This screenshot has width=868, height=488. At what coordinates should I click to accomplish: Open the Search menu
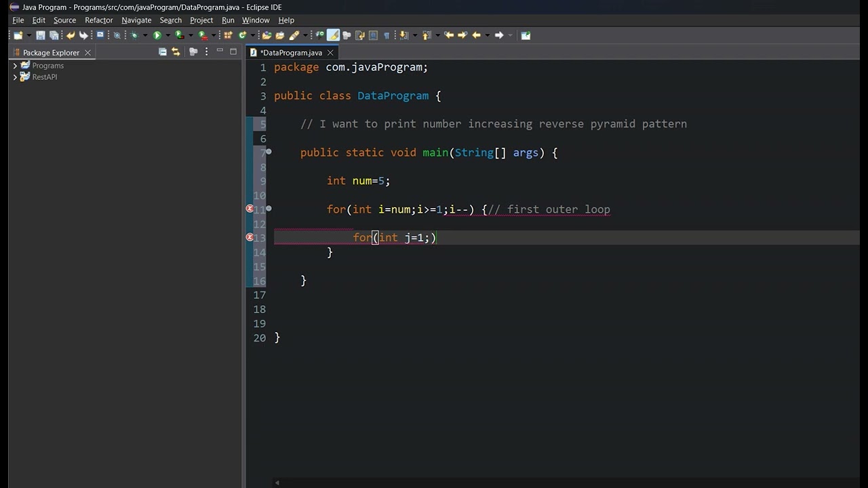click(x=171, y=20)
